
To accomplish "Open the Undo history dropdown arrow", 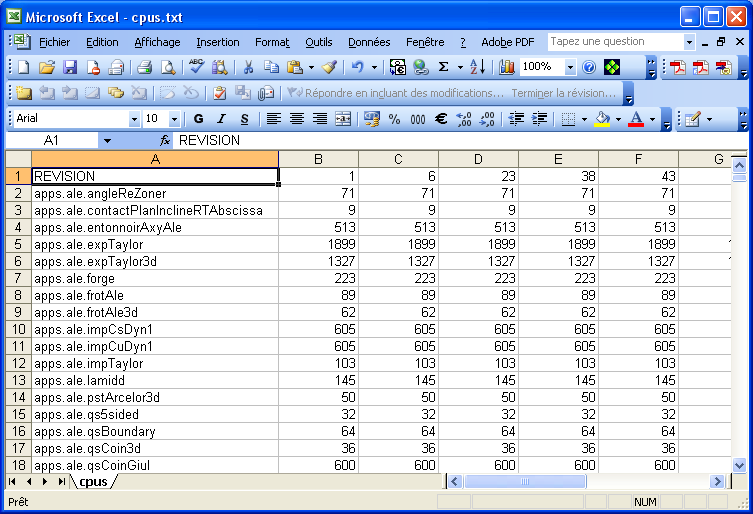I will point(374,67).
